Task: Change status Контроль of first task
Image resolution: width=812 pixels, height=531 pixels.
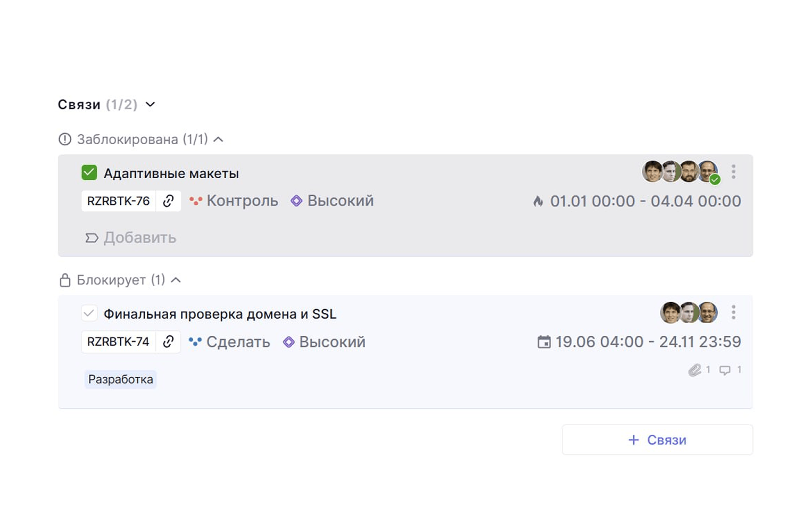Action: point(234,201)
